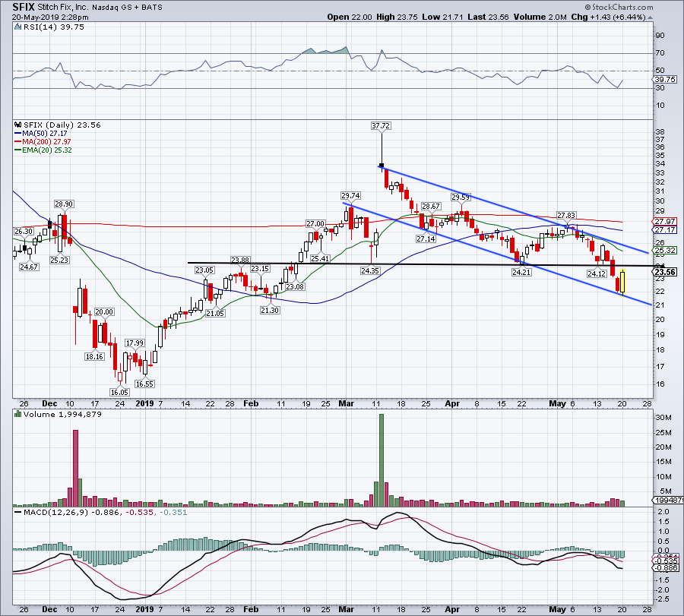Click the 20-May-2019 2:28pm timestamp
The image size is (684, 616).
(50, 17)
